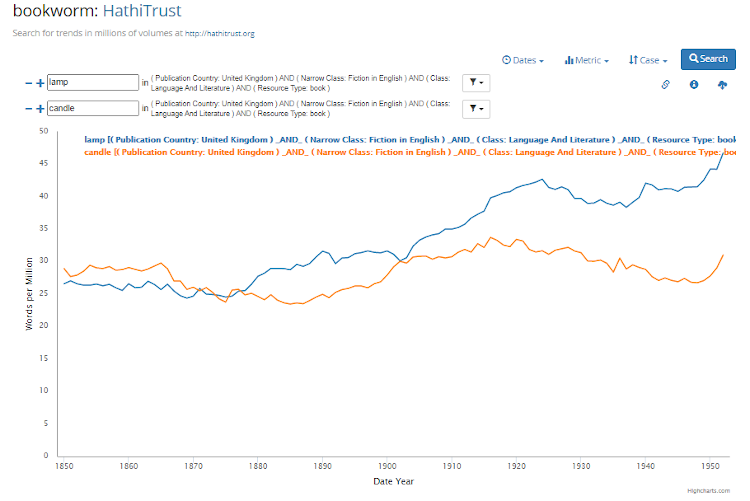Click the Words per Million axis title
Image resolution: width=750 pixels, height=501 pixels.
click(x=29, y=294)
